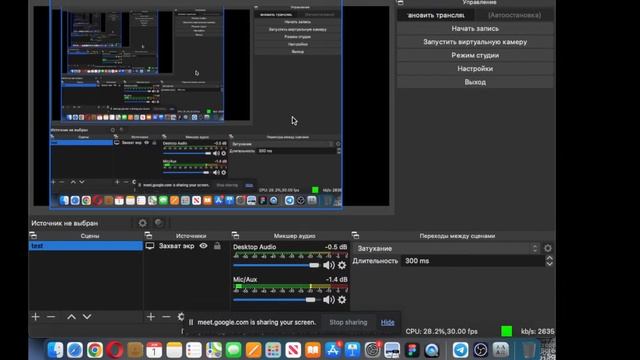Undock the Переходы между сценами panel float icon

point(355,236)
